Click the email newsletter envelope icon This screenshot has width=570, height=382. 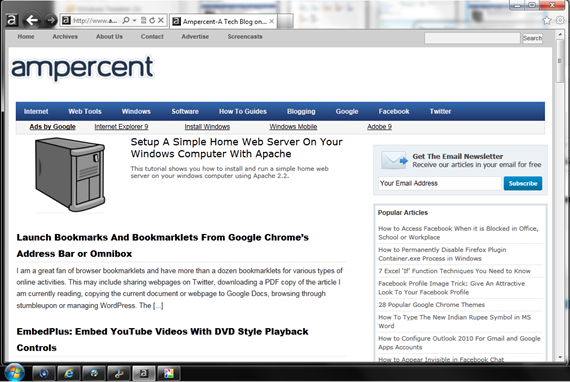click(394, 160)
